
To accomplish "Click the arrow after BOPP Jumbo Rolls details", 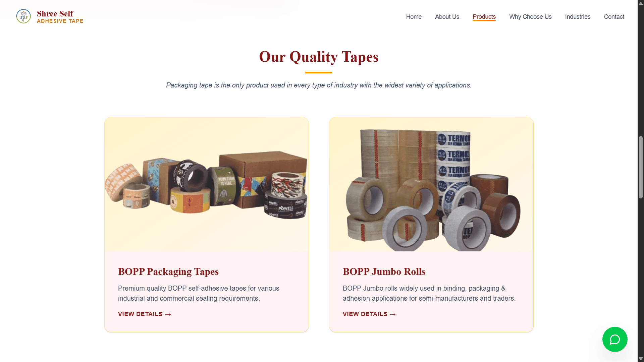I will (393, 314).
